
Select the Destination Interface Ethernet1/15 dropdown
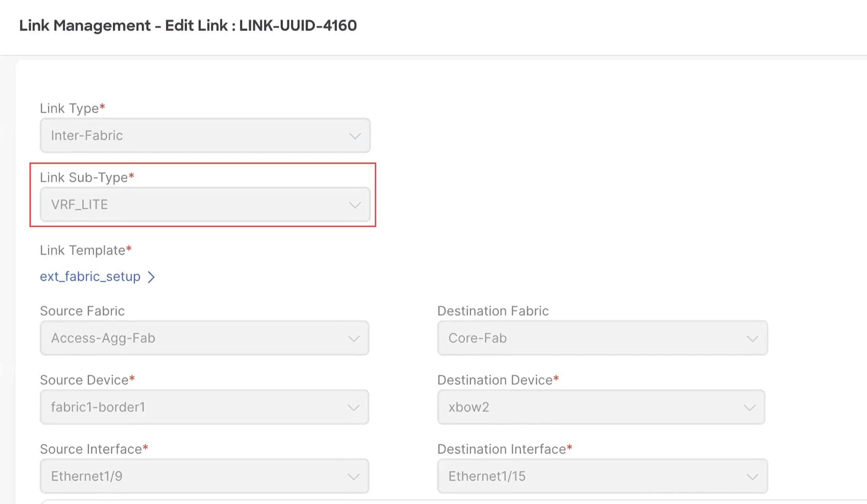click(602, 476)
